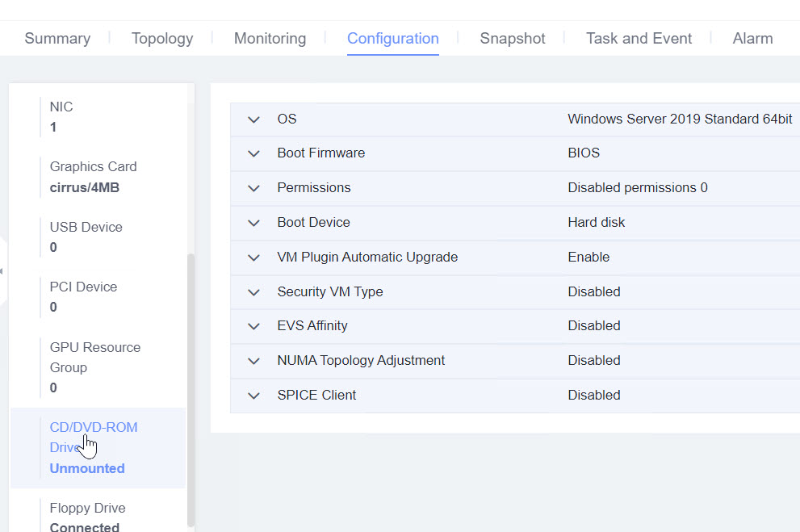Open the Snapshot tab

pyautogui.click(x=513, y=38)
